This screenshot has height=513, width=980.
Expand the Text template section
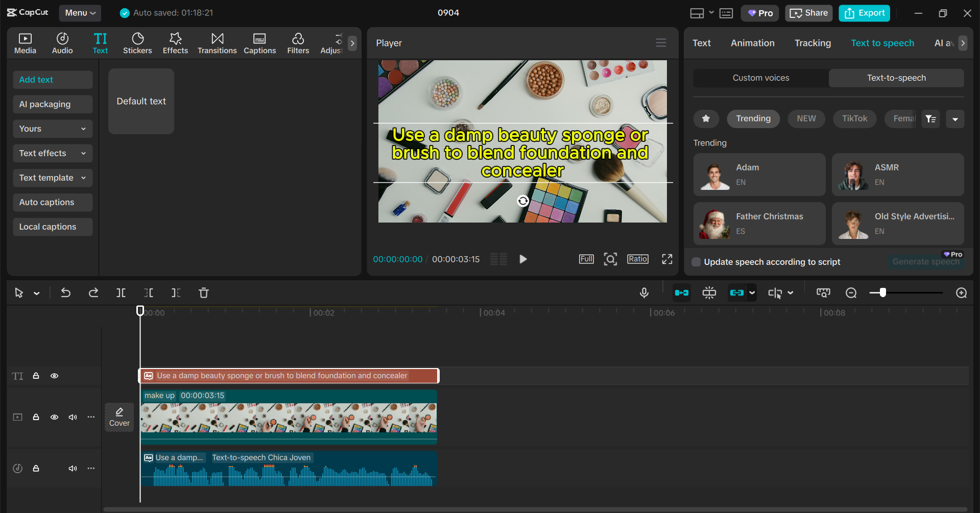[52, 178]
